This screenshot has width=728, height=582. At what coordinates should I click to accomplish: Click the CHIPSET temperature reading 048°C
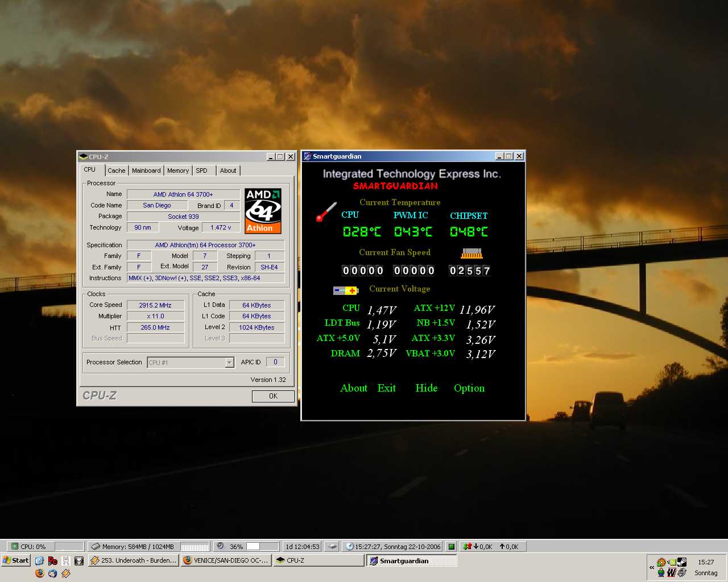[469, 232]
